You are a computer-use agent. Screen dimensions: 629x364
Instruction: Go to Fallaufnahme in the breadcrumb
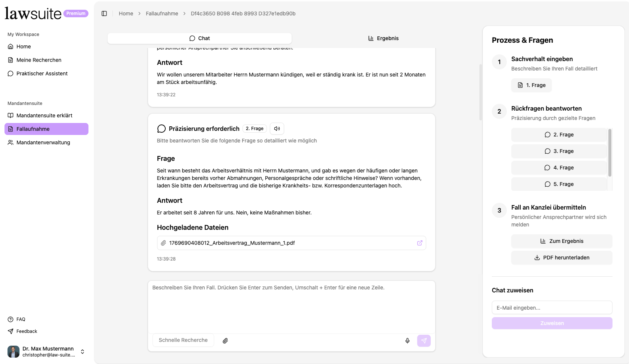click(162, 13)
